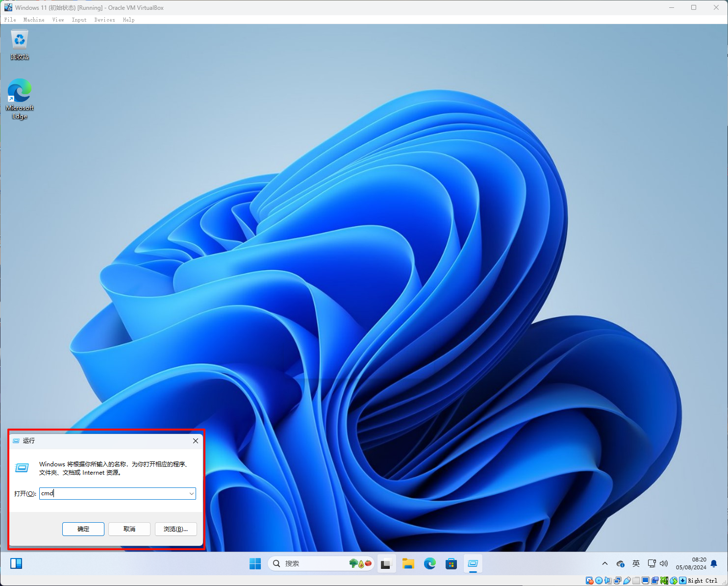The image size is (728, 586).
Task: Click the OneDrive cloud tray icon
Action: tap(621, 564)
